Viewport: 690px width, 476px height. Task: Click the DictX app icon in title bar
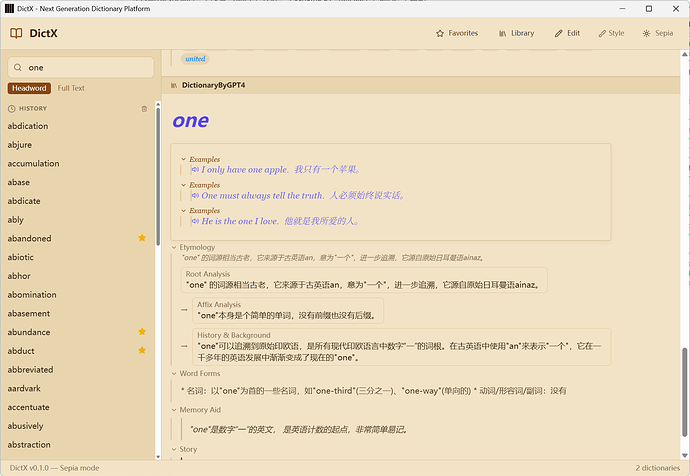coord(9,8)
